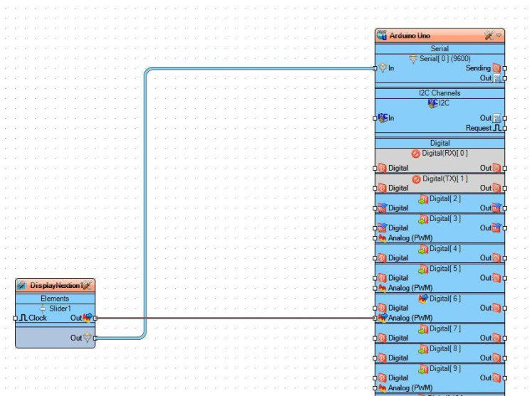The width and height of the screenshot is (532, 396).
Task: Click Slider1 Out analog pin icon
Action: 87,318
